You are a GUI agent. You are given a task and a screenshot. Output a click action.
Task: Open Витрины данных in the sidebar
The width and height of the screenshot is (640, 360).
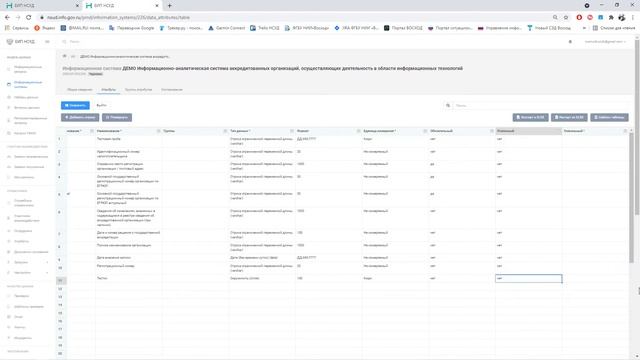27,108
